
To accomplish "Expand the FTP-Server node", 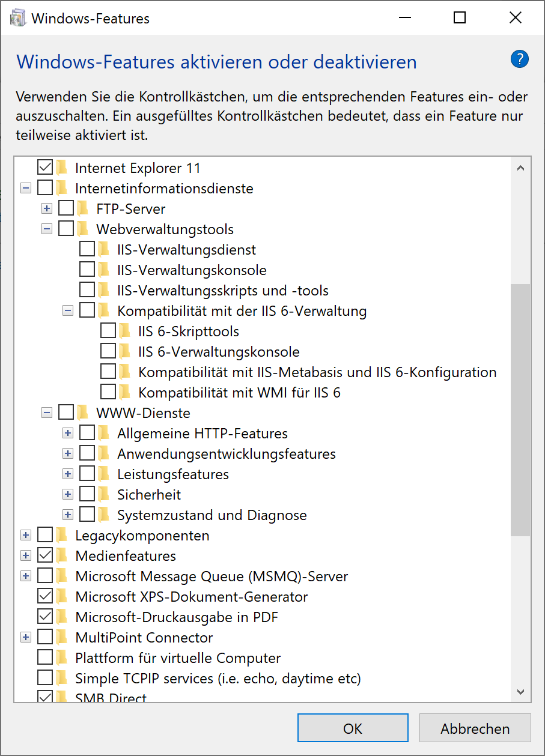I will click(47, 209).
